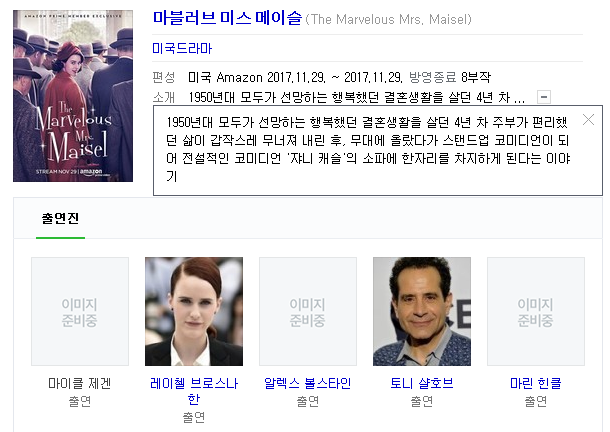Open 알렉스 볼스타인 actor name link
610x432 pixels.
point(307,383)
